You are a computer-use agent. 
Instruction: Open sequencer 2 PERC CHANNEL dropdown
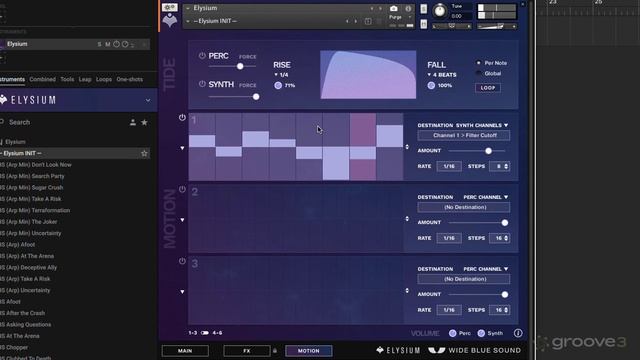pos(486,197)
